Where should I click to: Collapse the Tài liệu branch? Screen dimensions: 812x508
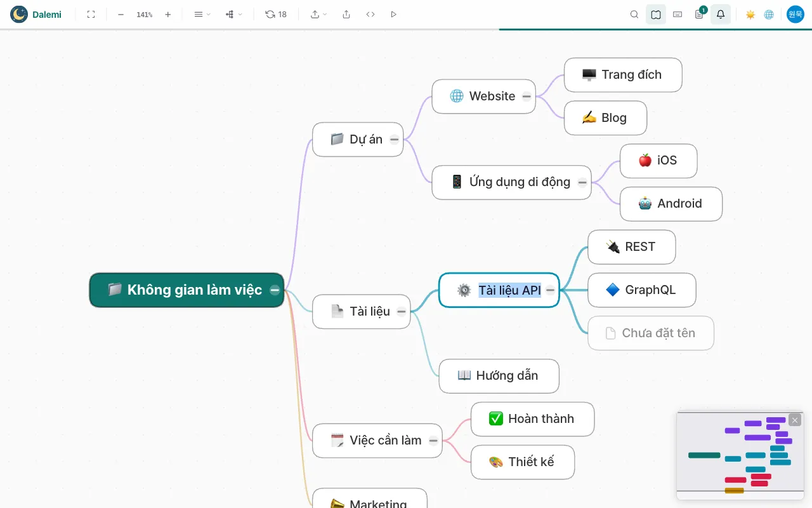click(x=402, y=312)
